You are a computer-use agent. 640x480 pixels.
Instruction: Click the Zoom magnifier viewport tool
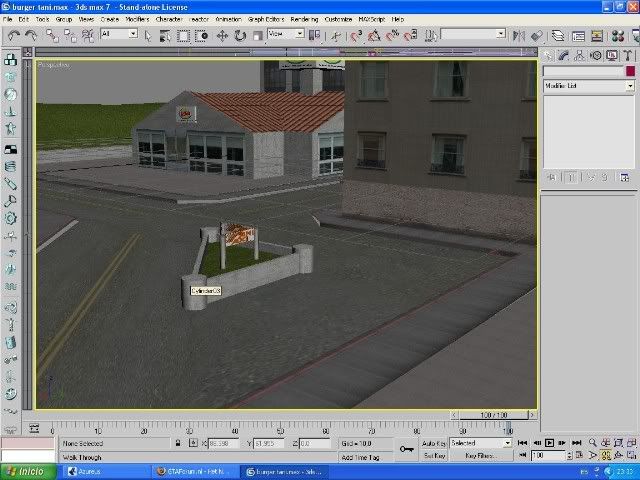click(593, 442)
